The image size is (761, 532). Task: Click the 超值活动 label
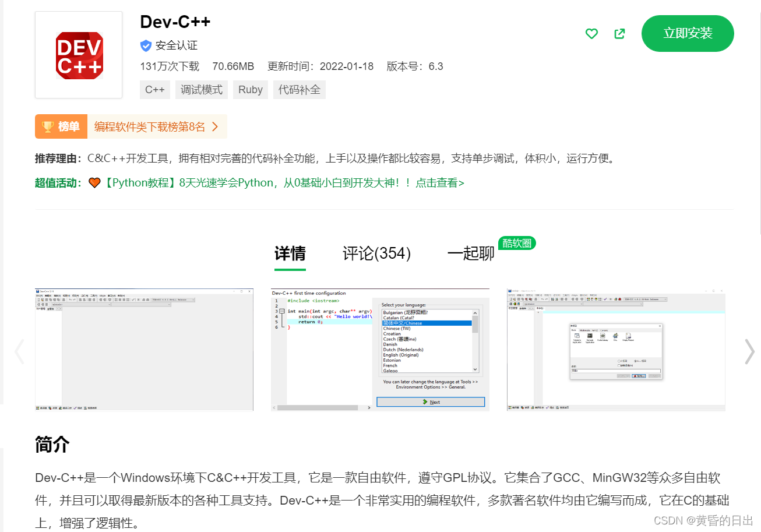(59, 183)
